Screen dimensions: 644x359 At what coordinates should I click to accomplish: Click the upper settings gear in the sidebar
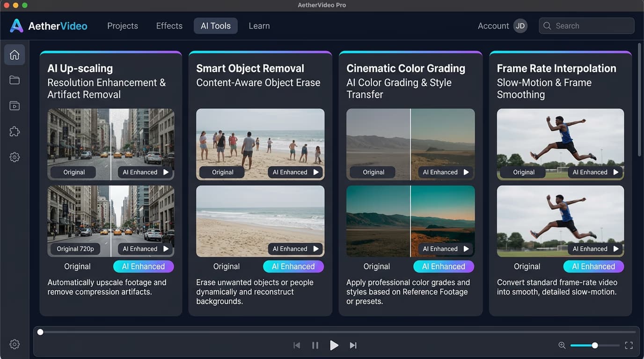tap(15, 158)
